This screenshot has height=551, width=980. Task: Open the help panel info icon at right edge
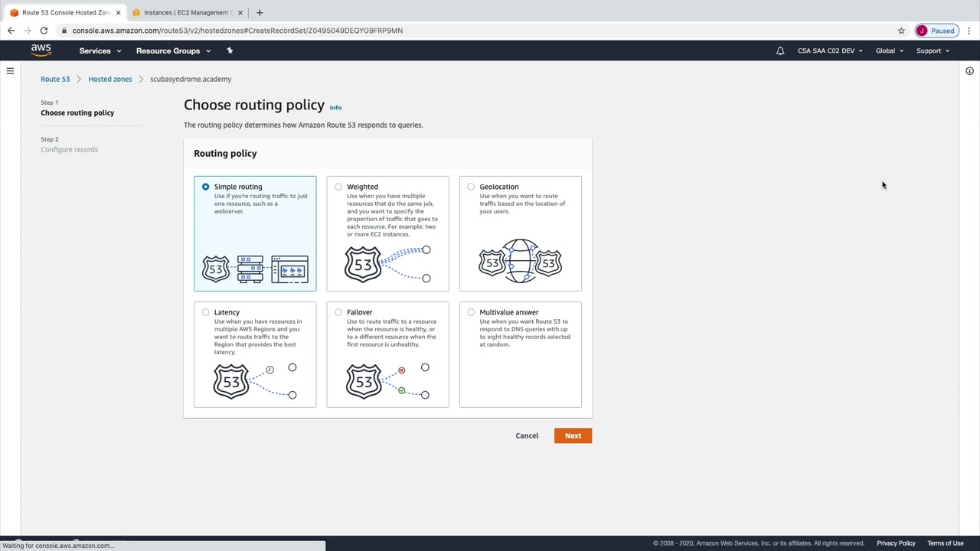[x=969, y=71]
